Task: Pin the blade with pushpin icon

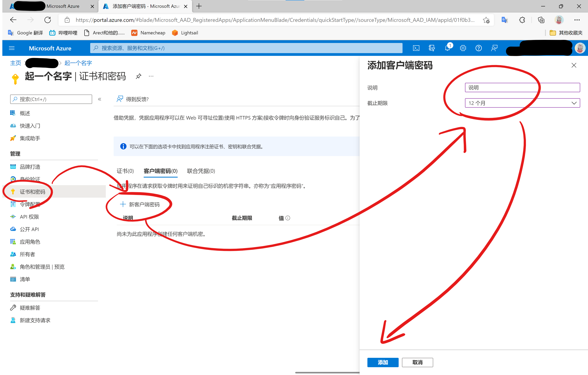Action: tap(138, 76)
